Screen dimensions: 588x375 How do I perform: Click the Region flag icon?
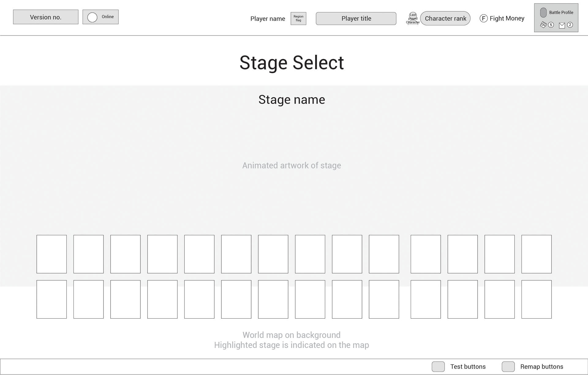tap(298, 18)
